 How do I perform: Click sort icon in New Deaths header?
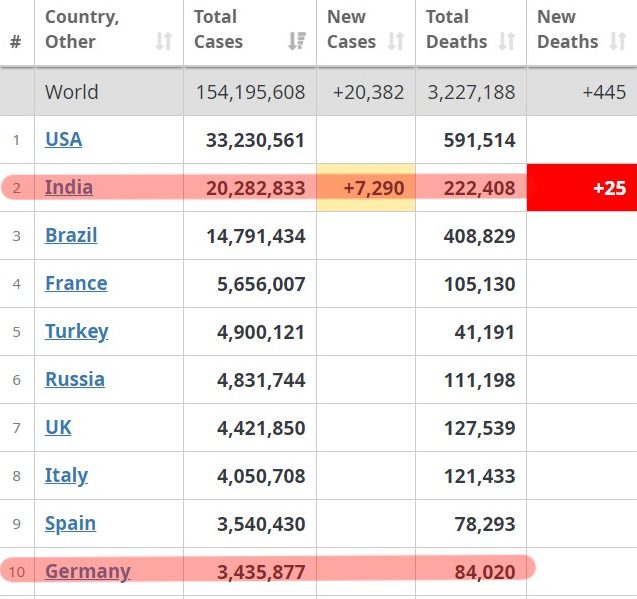[x=617, y=42]
